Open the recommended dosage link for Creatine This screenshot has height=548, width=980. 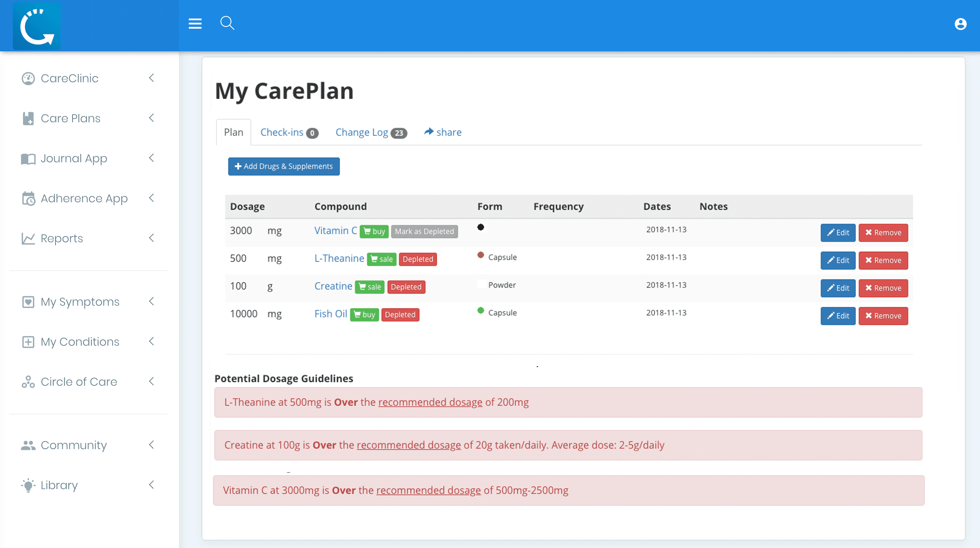(x=408, y=445)
